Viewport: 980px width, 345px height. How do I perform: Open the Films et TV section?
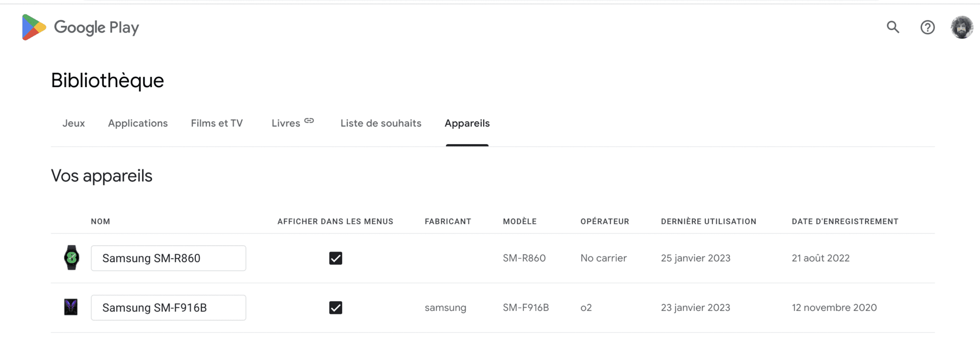(217, 123)
